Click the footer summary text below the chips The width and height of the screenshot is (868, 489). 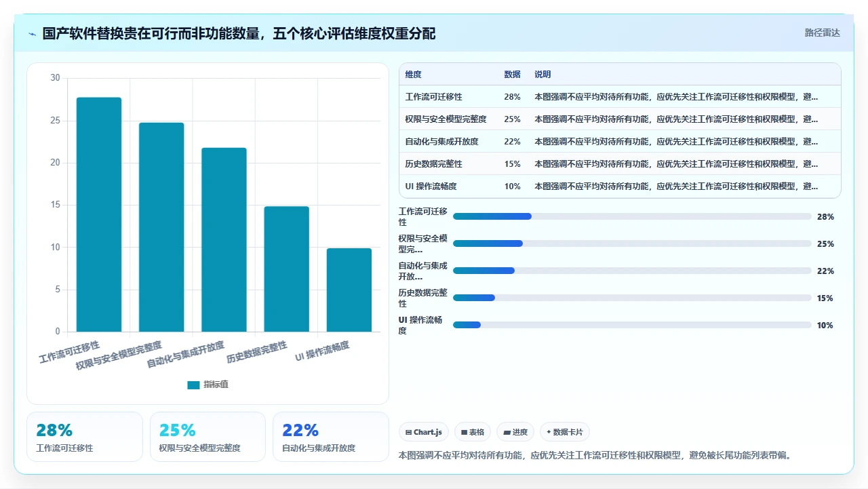[x=595, y=455]
